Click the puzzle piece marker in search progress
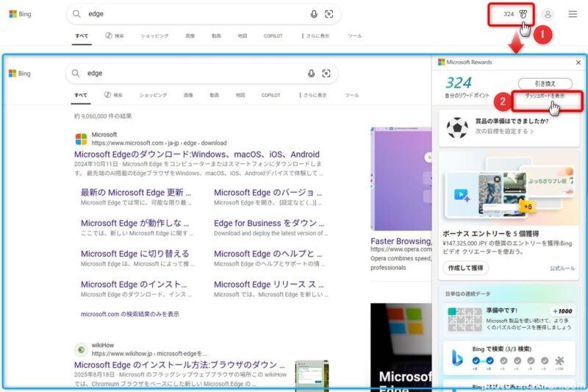 tap(559, 361)
